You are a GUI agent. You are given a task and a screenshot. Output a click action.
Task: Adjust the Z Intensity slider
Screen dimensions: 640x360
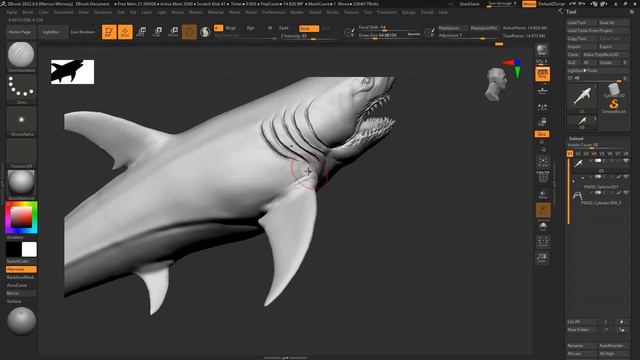pos(309,36)
